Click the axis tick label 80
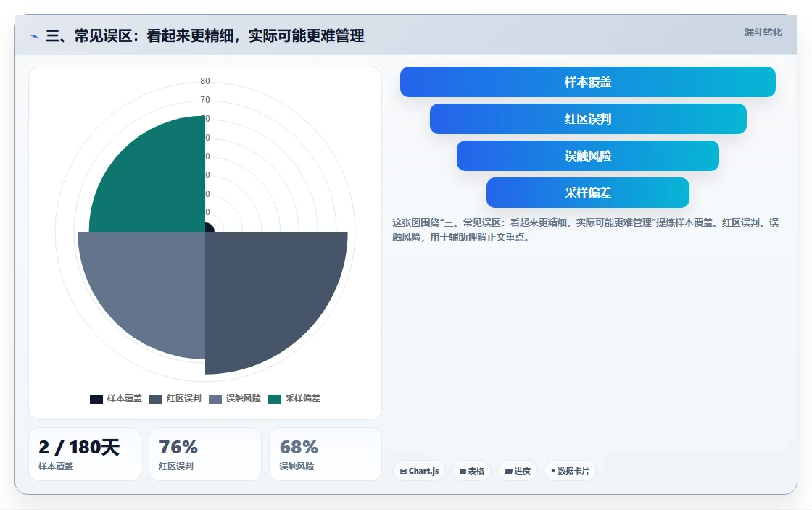The width and height of the screenshot is (812, 510). (x=205, y=80)
